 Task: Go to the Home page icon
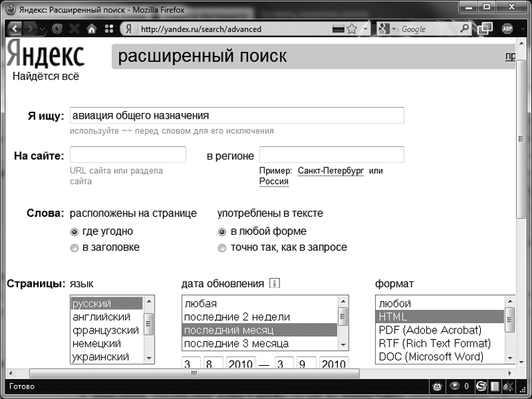[x=91, y=29]
